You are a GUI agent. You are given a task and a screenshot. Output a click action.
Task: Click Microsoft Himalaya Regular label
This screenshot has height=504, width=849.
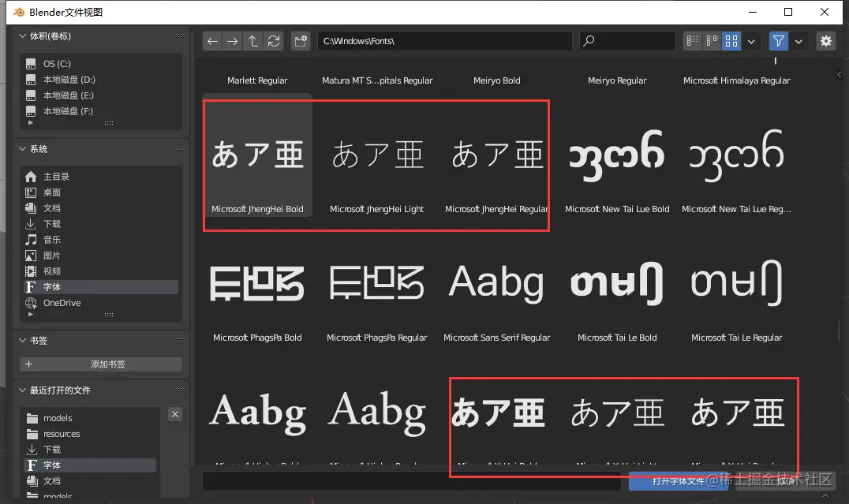(736, 80)
